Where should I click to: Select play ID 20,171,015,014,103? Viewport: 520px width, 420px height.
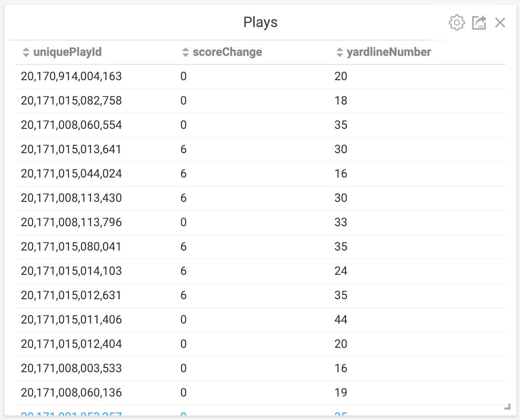pyautogui.click(x=71, y=271)
